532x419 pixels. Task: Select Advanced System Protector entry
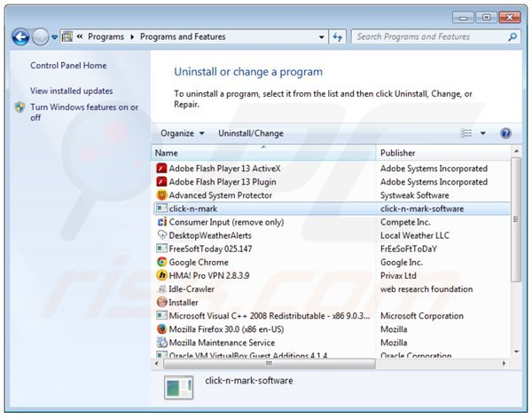coord(221,195)
